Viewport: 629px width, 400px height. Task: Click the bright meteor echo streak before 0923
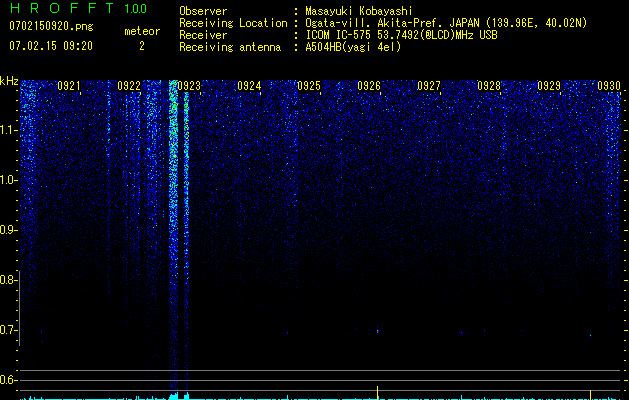[173, 237]
